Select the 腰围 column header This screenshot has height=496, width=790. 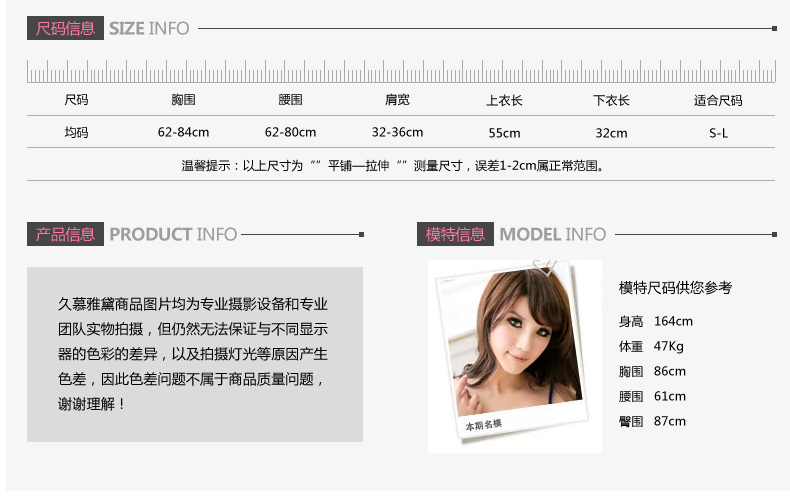point(290,100)
